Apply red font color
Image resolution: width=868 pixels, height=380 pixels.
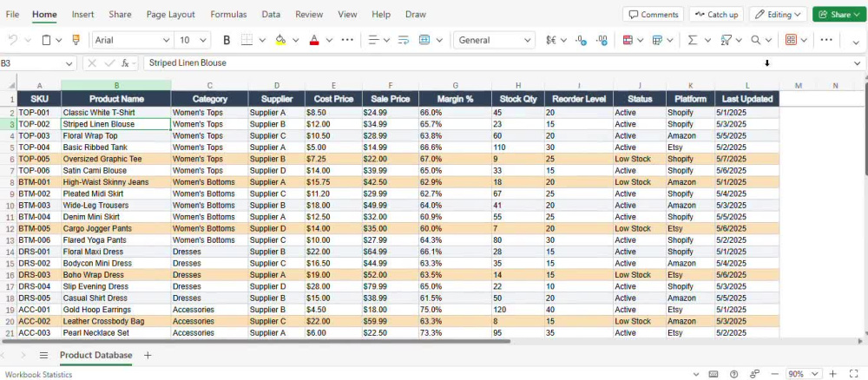click(314, 40)
